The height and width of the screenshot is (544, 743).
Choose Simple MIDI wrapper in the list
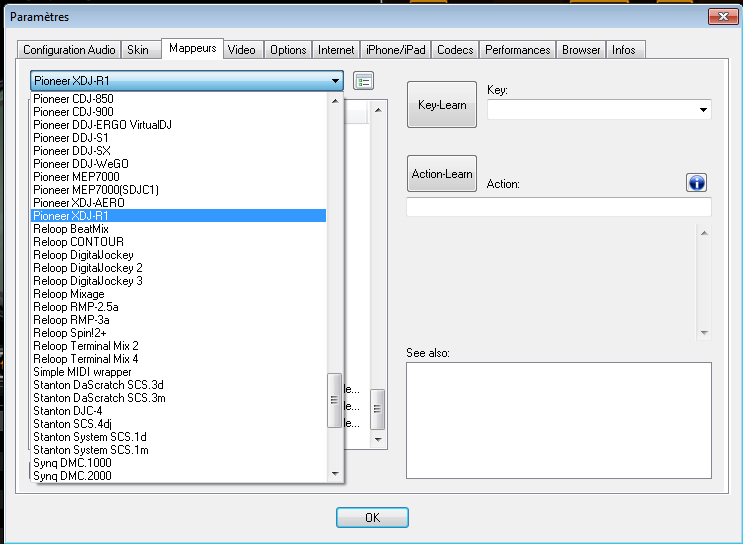[x=82, y=372]
